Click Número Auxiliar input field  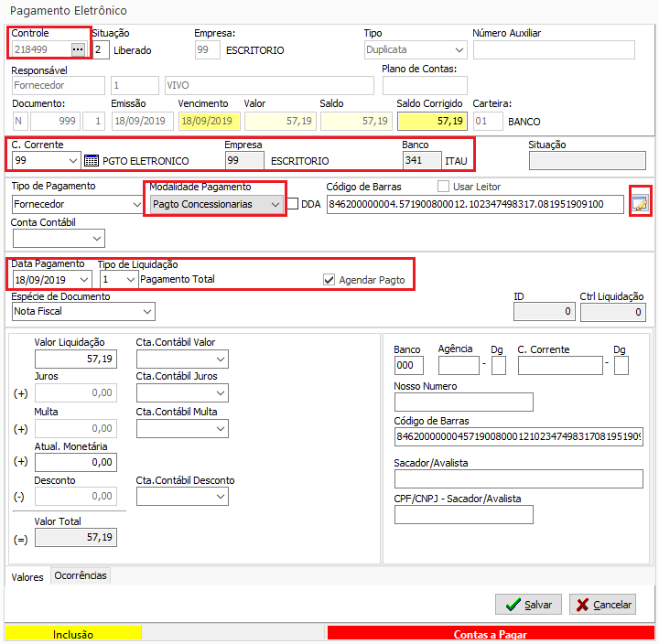tap(554, 50)
